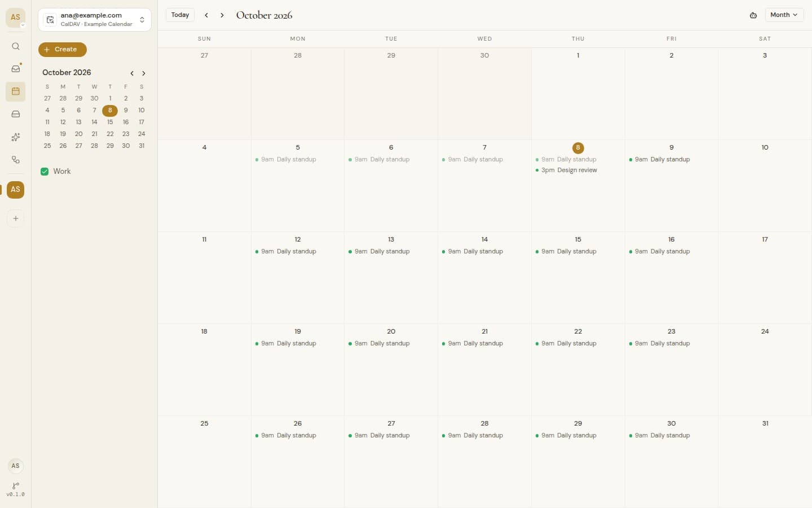812x508 pixels.
Task: Click date number 24 in the month grid
Action: pos(765,331)
